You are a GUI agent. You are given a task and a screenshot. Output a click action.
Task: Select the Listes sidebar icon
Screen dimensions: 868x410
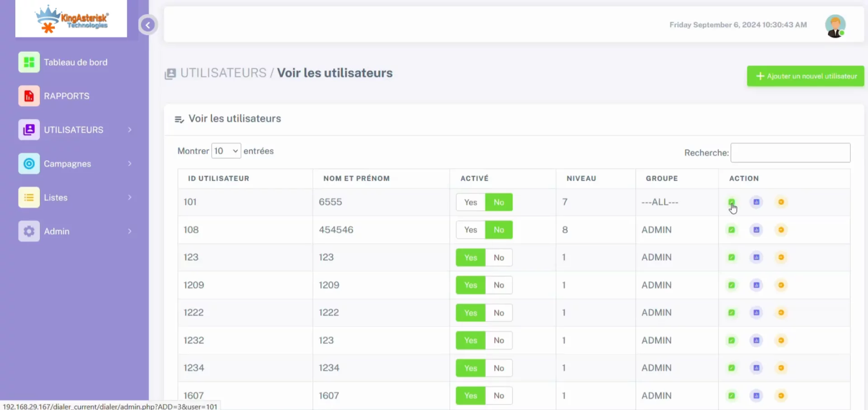(x=28, y=197)
